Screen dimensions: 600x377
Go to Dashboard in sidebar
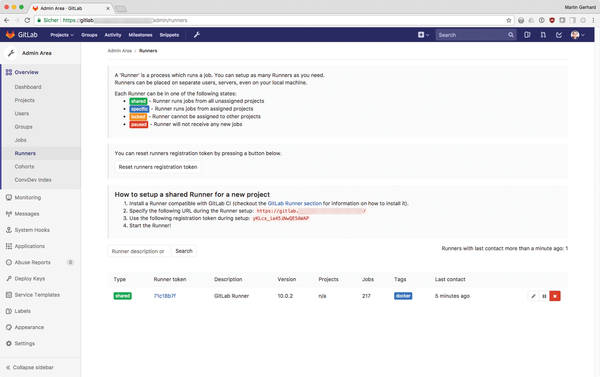[x=28, y=87]
